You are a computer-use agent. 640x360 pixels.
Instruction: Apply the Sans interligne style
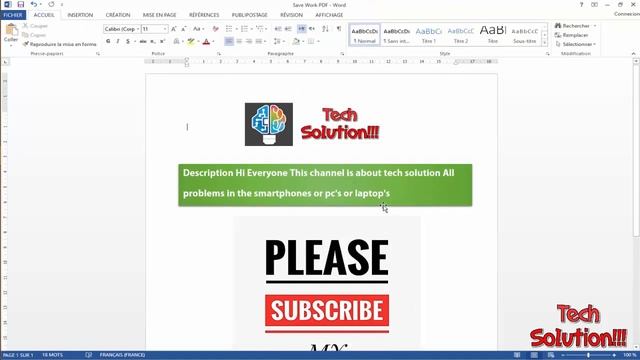(396, 35)
